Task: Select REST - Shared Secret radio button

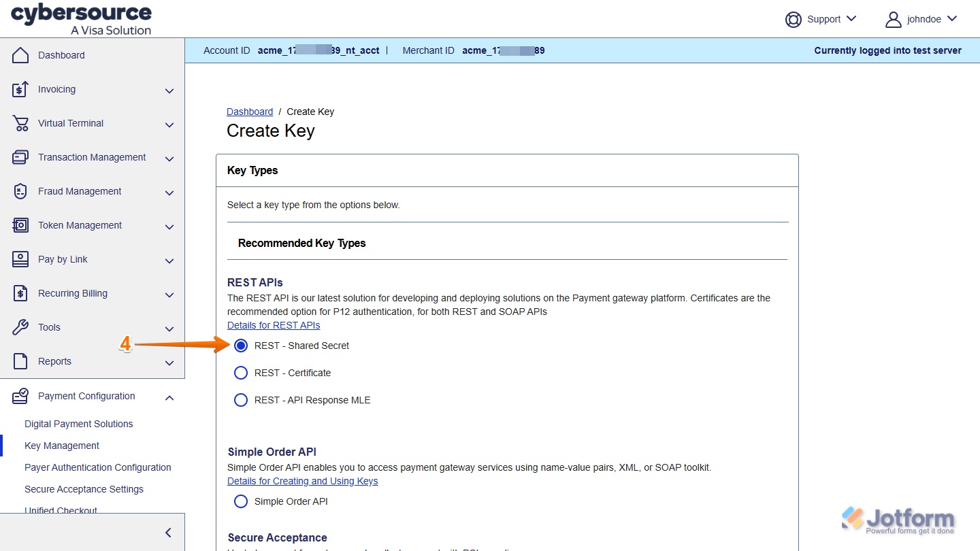Action: pyautogui.click(x=241, y=346)
